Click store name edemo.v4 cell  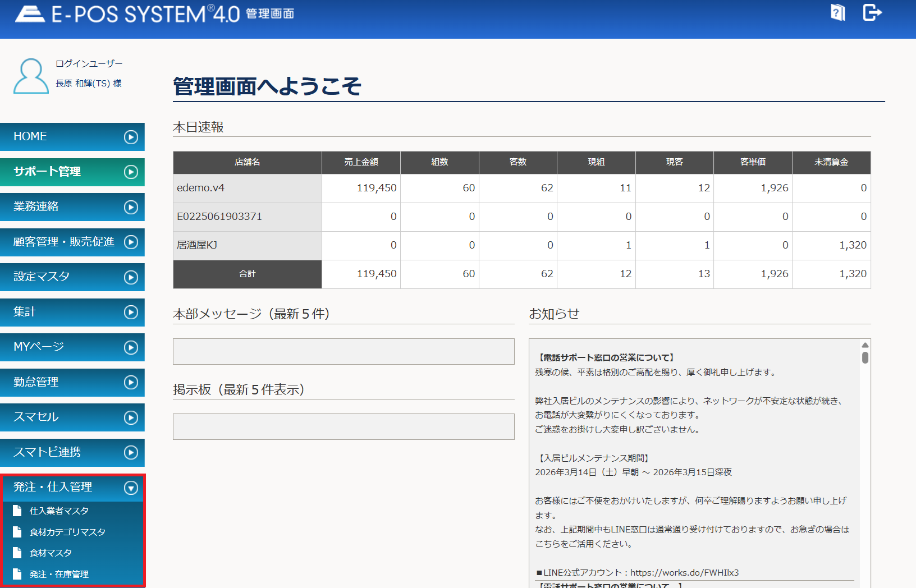(248, 188)
